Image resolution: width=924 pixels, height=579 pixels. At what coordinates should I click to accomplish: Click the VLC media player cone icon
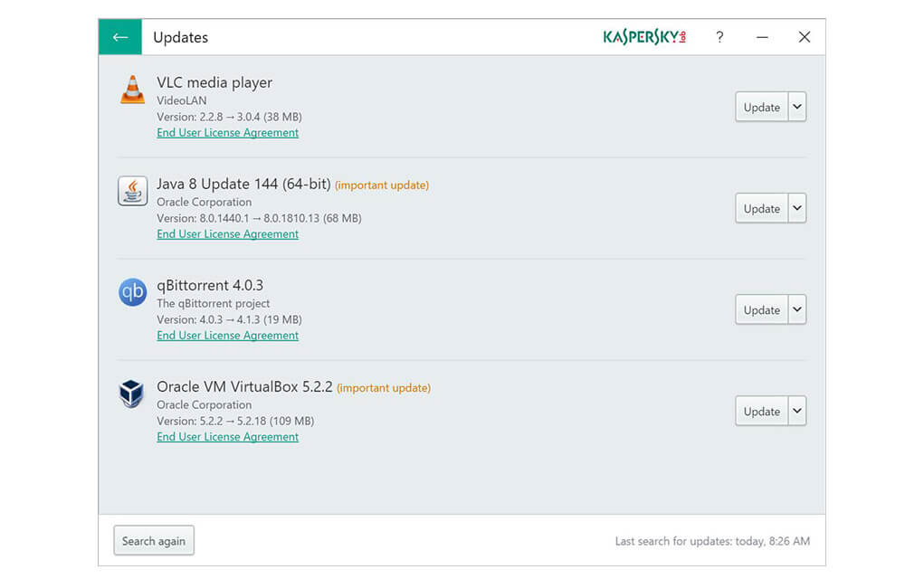[x=133, y=90]
